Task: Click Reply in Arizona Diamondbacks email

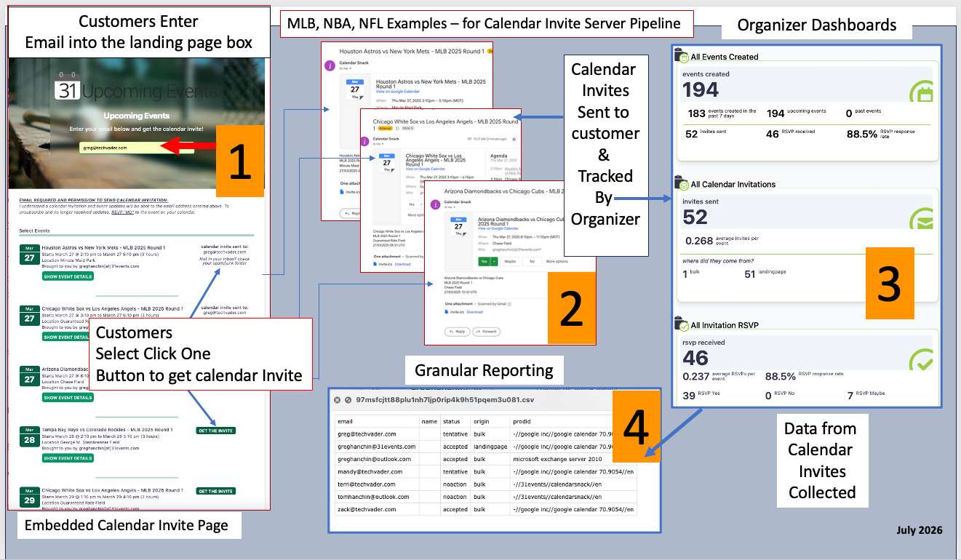Action: [x=457, y=331]
